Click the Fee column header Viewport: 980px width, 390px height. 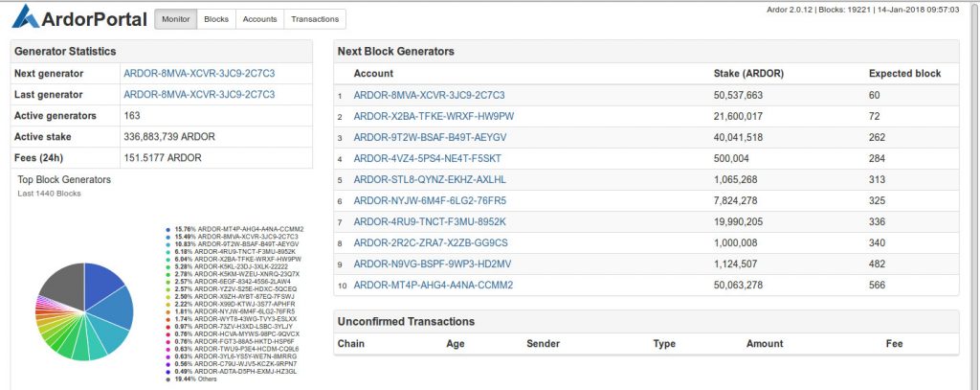coord(895,344)
